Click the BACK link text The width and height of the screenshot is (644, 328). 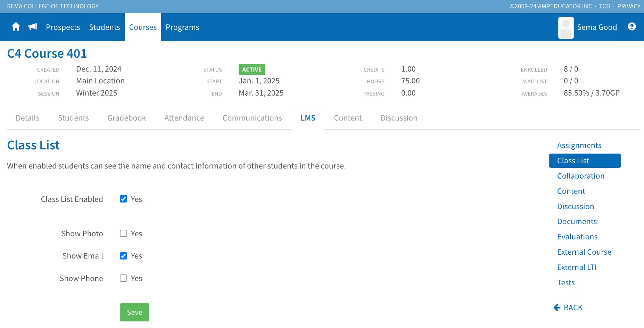573,307
